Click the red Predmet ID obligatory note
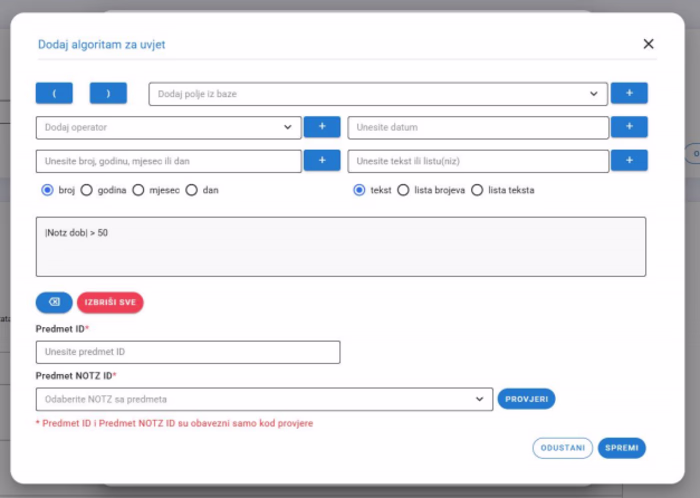Image resolution: width=700 pixels, height=498 pixels. tap(175, 423)
